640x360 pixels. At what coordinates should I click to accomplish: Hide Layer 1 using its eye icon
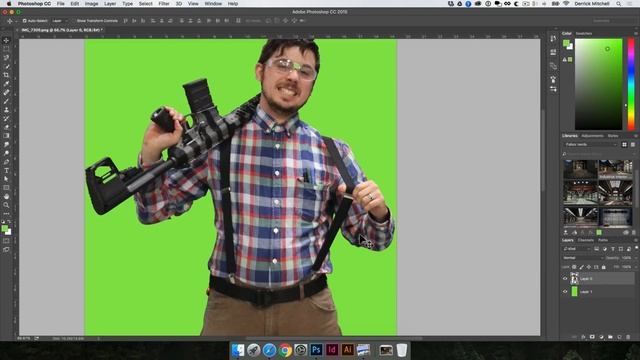[565, 291]
